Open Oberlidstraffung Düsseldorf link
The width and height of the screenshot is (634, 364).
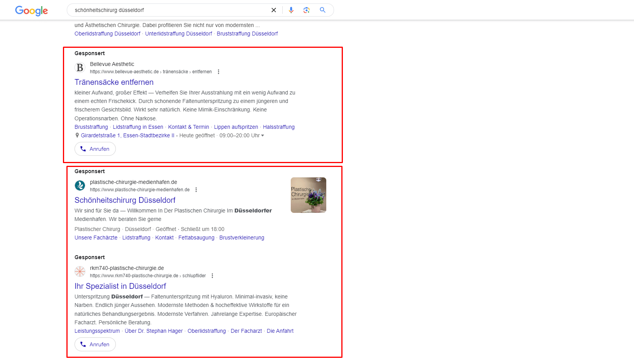(107, 34)
